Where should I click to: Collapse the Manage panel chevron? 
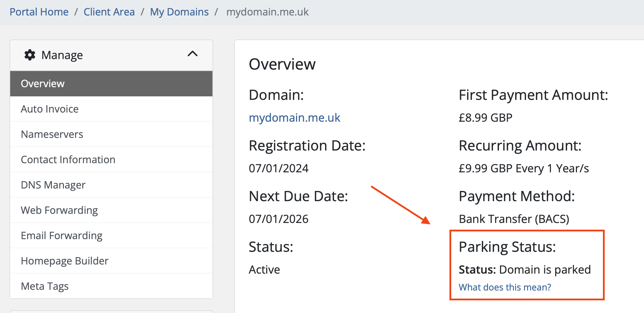tap(192, 54)
